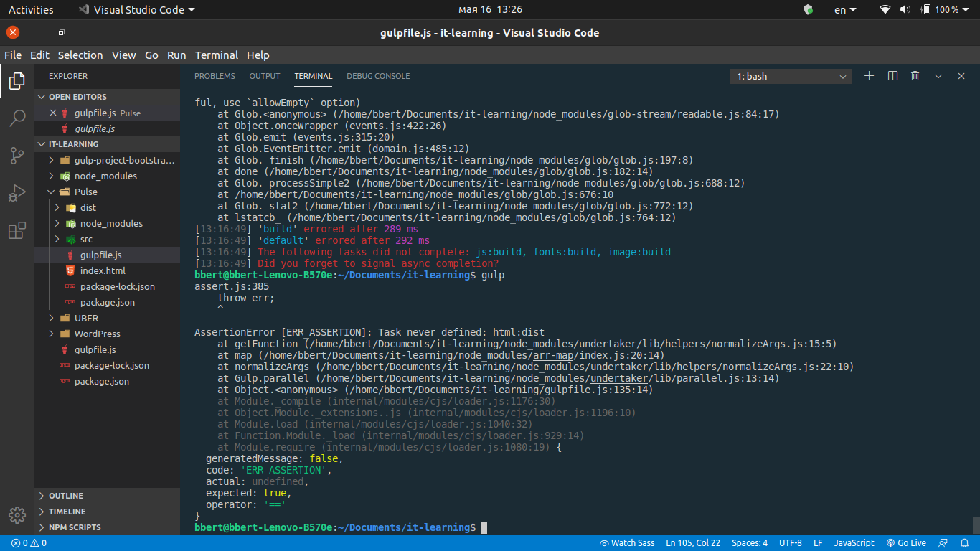
Task: Collapse the Pulse folder
Action: 108,192
